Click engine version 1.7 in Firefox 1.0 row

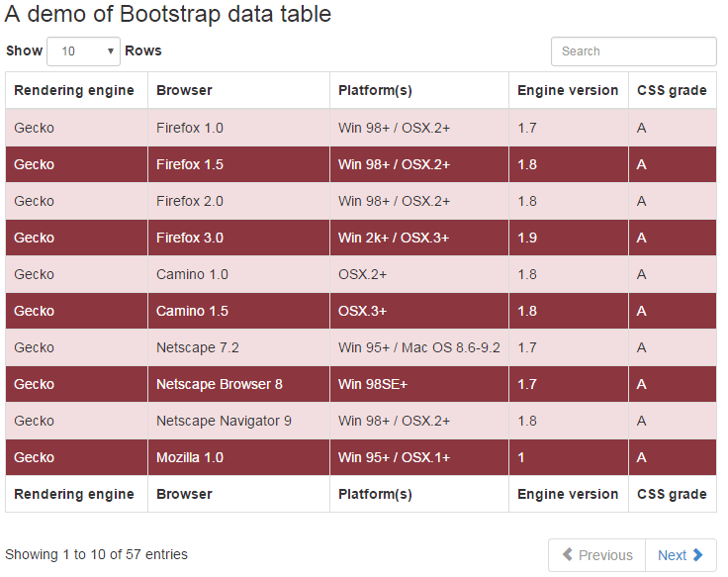coord(569,128)
